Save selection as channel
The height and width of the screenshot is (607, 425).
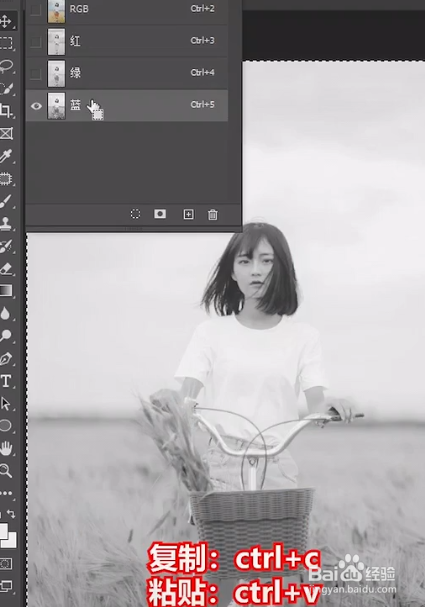coord(160,214)
